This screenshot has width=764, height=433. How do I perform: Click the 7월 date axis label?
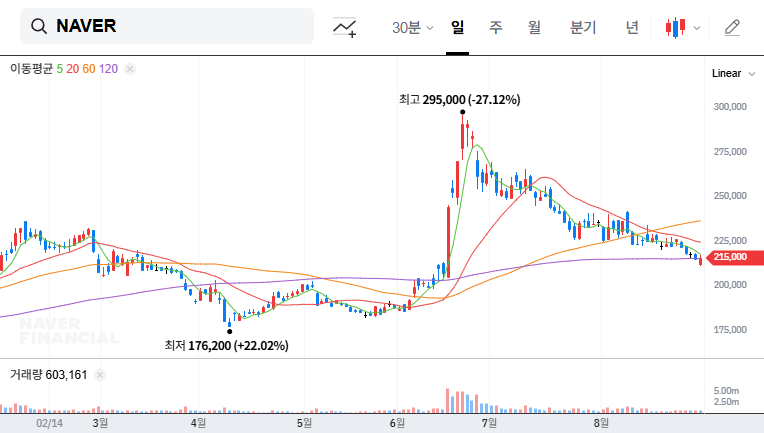point(489,423)
